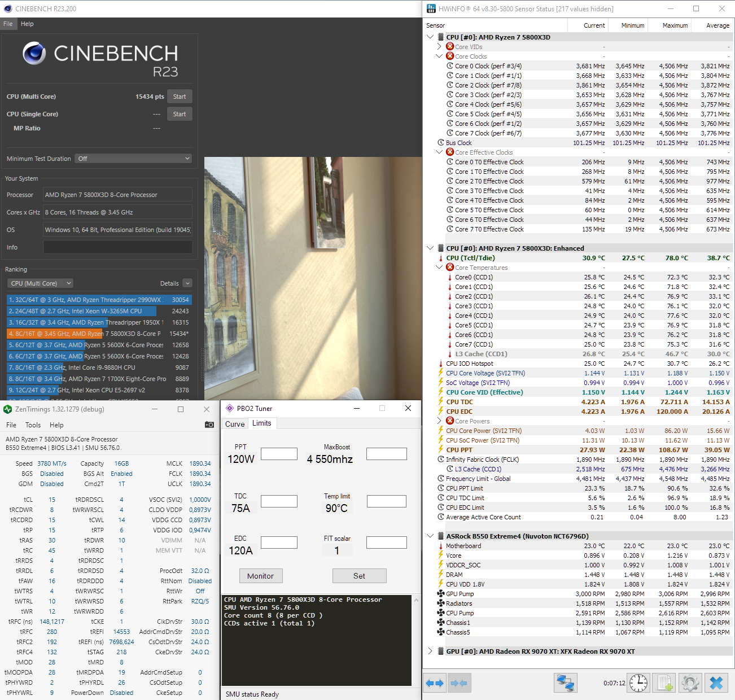The width and height of the screenshot is (735, 700).
Task: Collapse the Core Temperatures group
Action: click(x=439, y=268)
